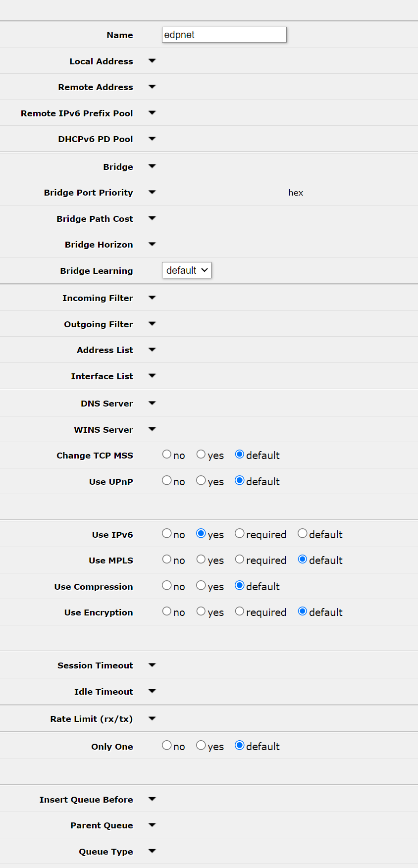Choose yes for Use Compression
Screen dimensions: 418x868
[201, 586]
